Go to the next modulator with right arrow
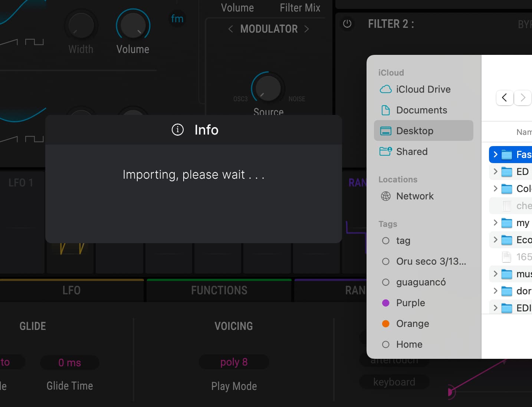 pos(306,29)
